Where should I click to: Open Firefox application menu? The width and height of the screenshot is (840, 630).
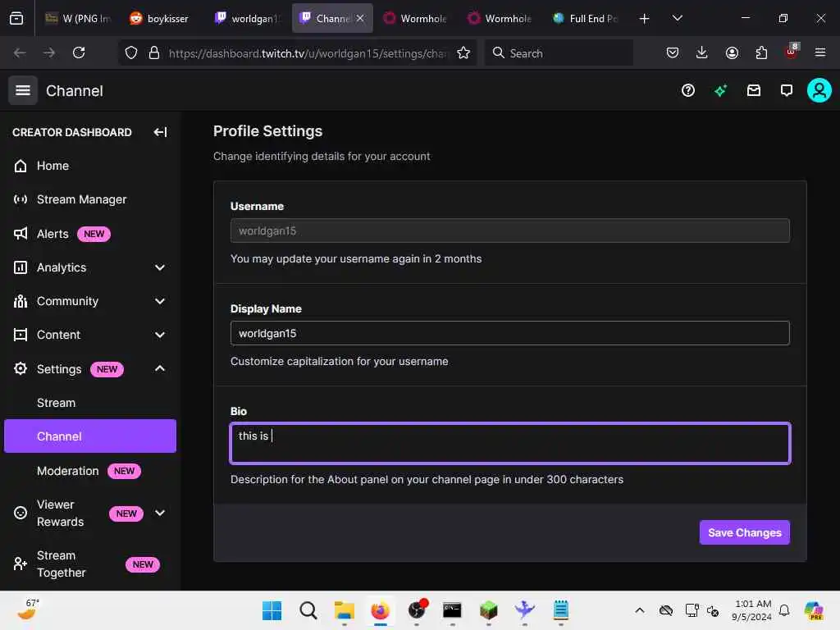pos(820,52)
